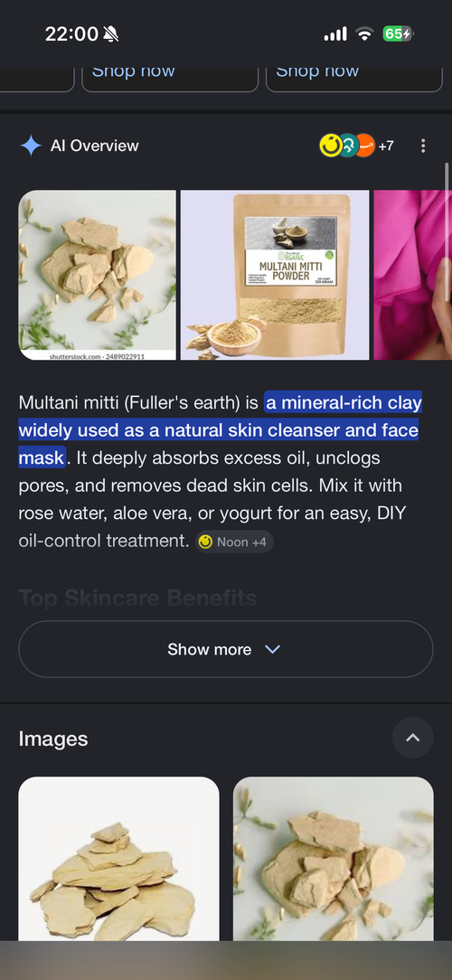Tap the silent mode bell icon
The width and height of the screenshot is (452, 980).
tap(110, 33)
